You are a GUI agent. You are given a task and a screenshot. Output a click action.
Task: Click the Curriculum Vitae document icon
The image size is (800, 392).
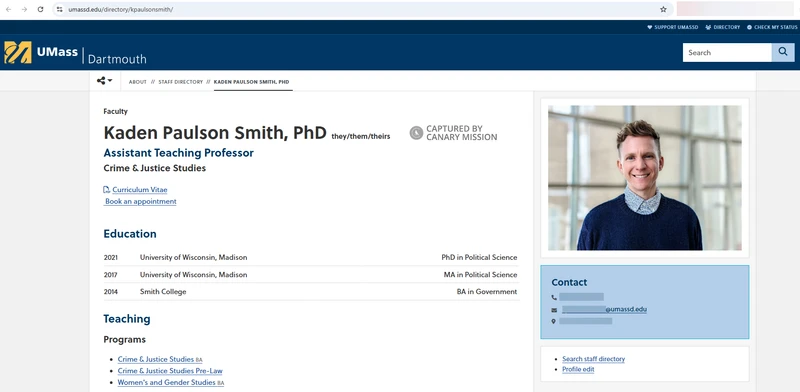(107, 189)
